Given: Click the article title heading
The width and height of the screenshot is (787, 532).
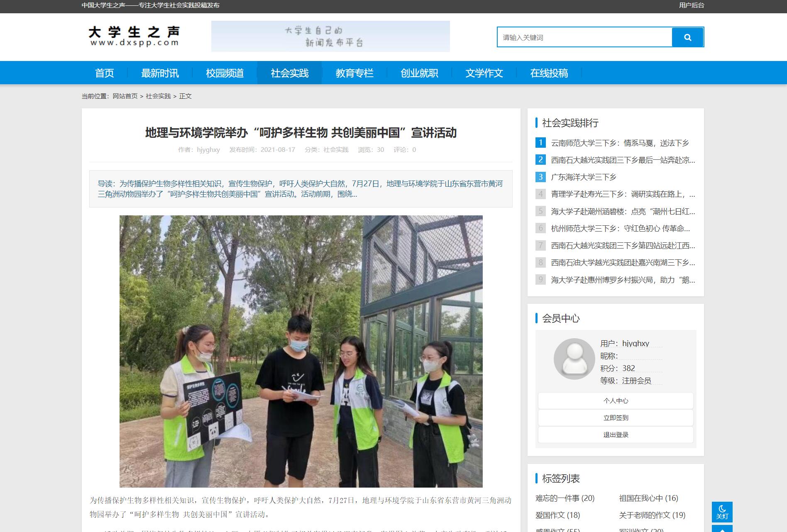Looking at the screenshot, I should (x=301, y=133).
